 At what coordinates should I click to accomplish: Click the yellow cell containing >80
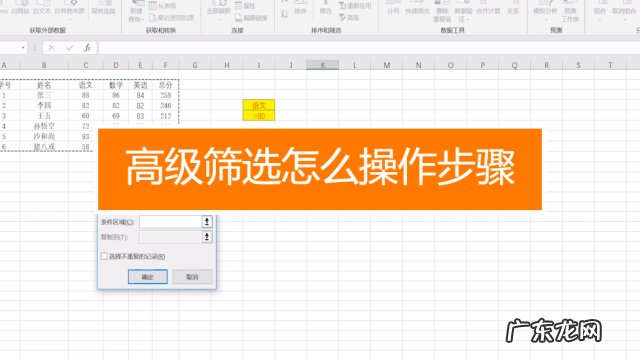[259, 116]
